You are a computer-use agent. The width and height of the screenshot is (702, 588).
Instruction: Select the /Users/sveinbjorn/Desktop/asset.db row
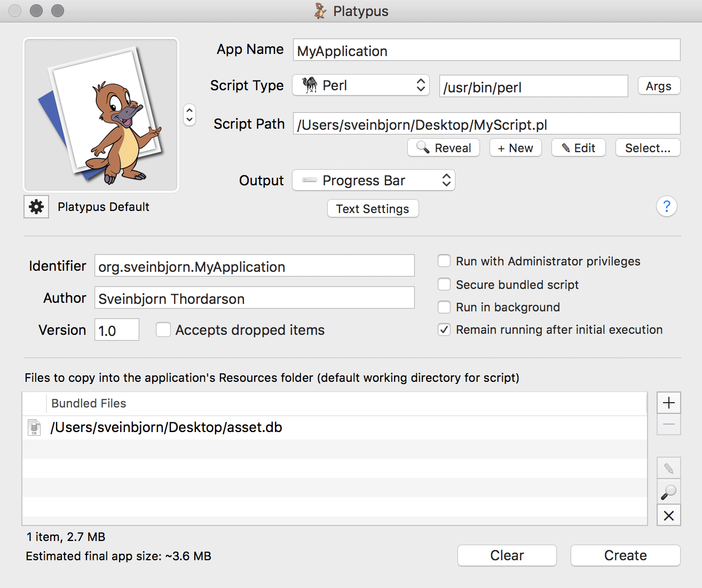click(x=335, y=427)
